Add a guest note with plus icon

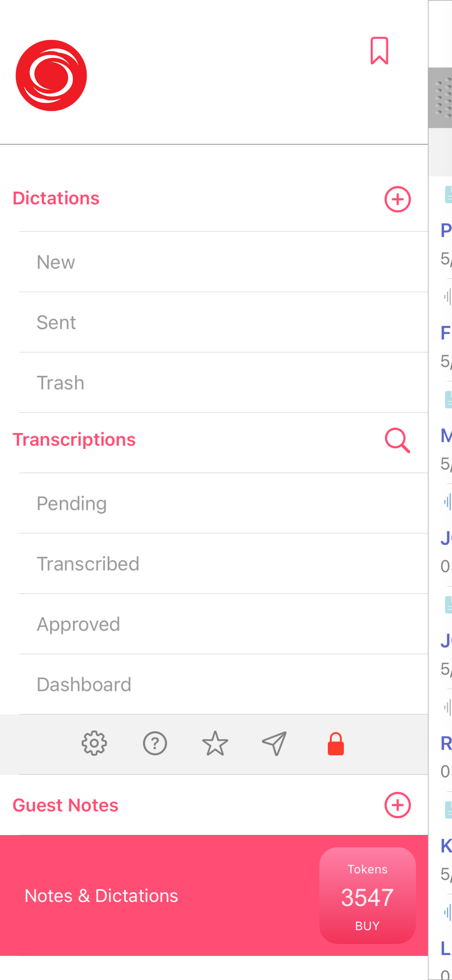coord(397,805)
